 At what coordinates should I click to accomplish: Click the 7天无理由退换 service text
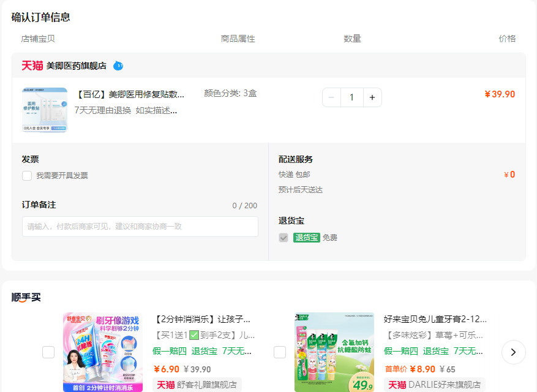[103, 110]
